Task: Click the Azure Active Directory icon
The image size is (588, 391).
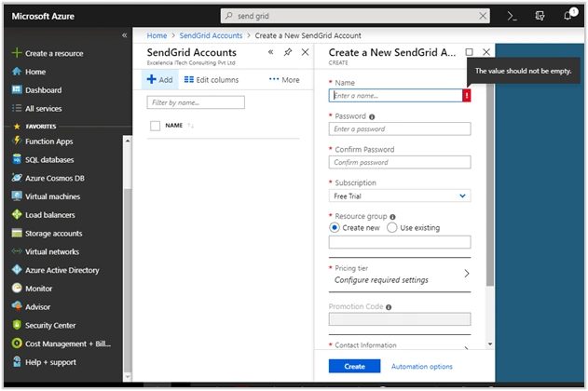Action: click(17, 270)
